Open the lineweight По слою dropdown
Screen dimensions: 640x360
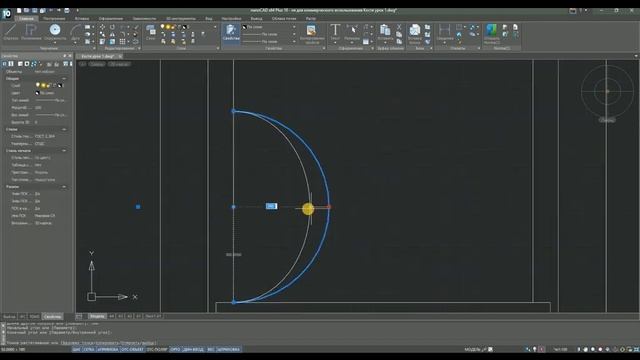pos(294,42)
